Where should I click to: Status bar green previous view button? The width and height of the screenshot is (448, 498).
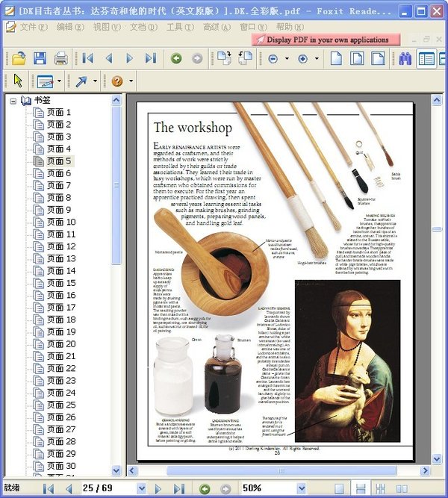pyautogui.click(x=205, y=489)
